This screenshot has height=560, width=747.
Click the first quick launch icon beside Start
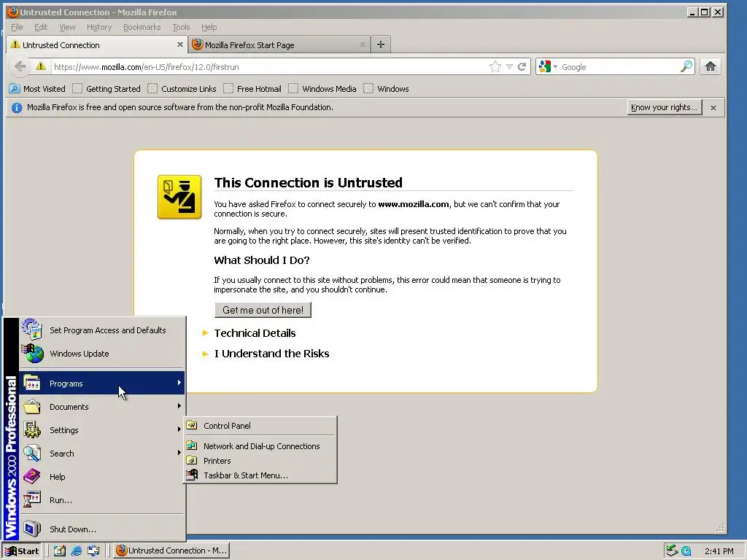60,551
